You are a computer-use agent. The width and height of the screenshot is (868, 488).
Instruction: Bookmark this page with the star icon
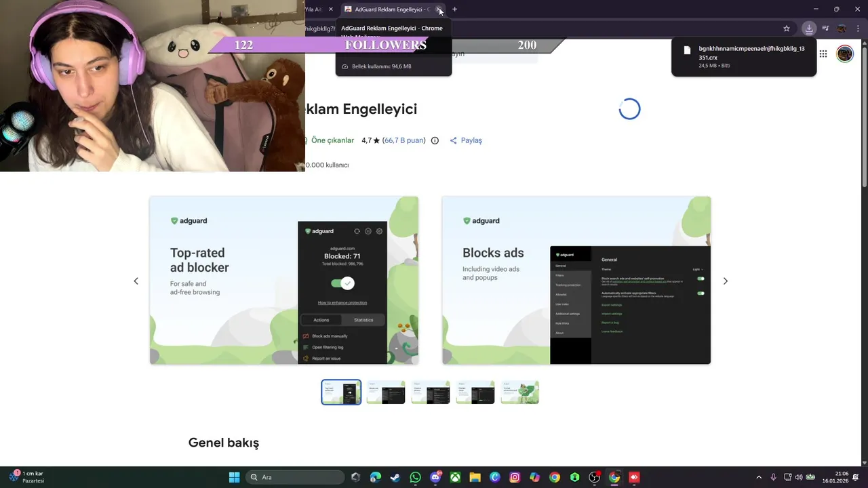pos(787,28)
